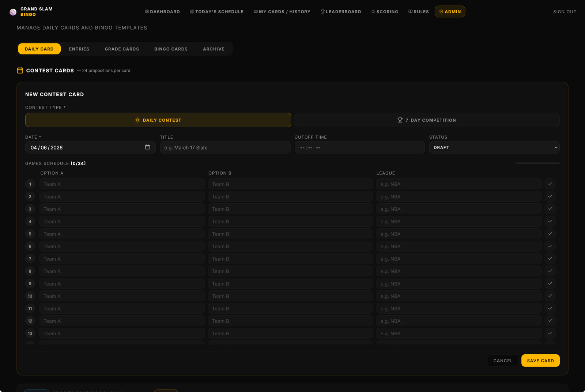
Task: Click the checkmark icon on row 5
Action: coord(550,234)
